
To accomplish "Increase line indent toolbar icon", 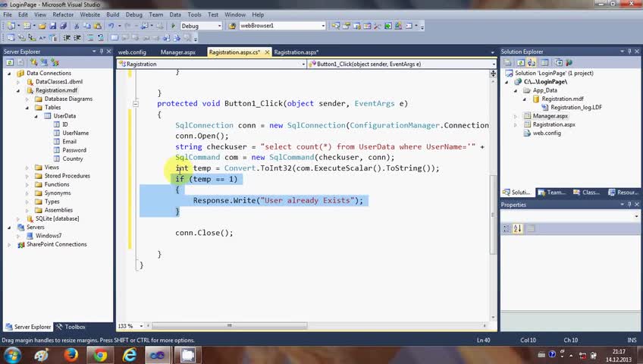I will [x=77, y=38].
